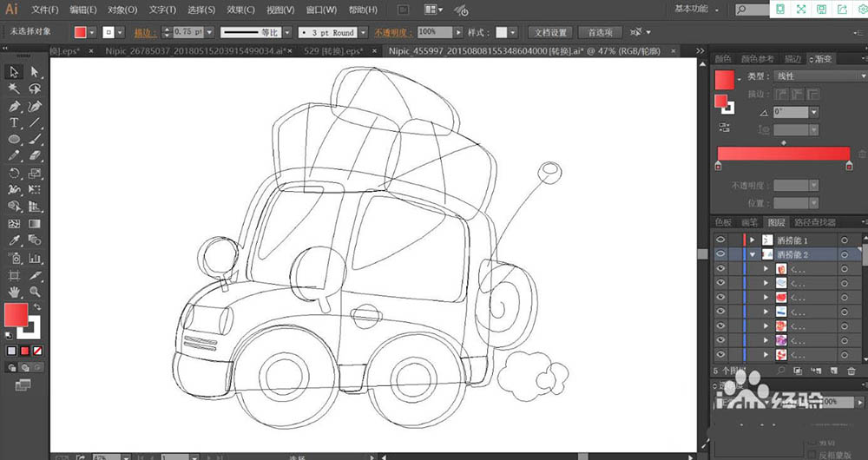Select the Ellipse shape tool
The image size is (868, 460).
(15, 140)
